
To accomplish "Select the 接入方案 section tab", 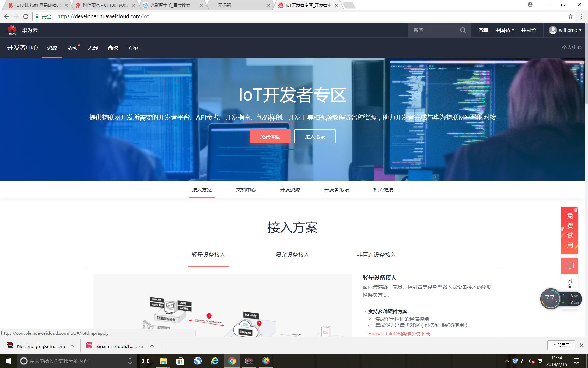I will [202, 190].
